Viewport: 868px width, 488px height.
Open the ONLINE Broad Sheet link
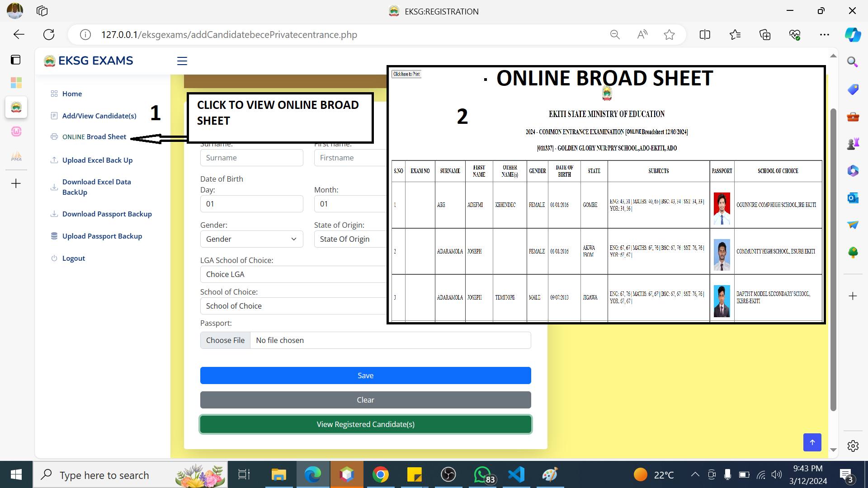(94, 137)
